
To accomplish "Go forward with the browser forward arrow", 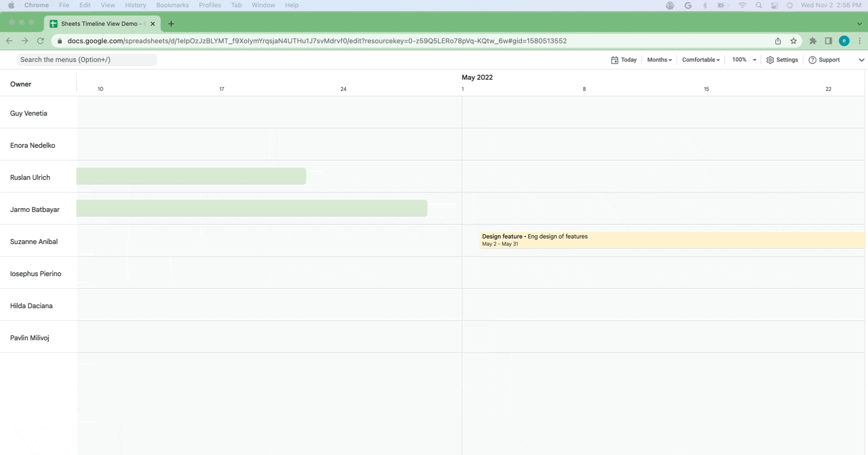I will pos(25,41).
